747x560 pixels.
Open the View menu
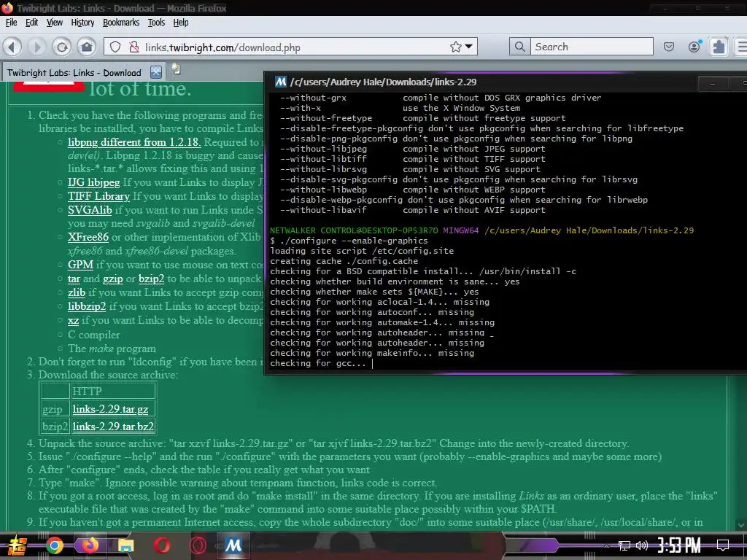point(54,23)
